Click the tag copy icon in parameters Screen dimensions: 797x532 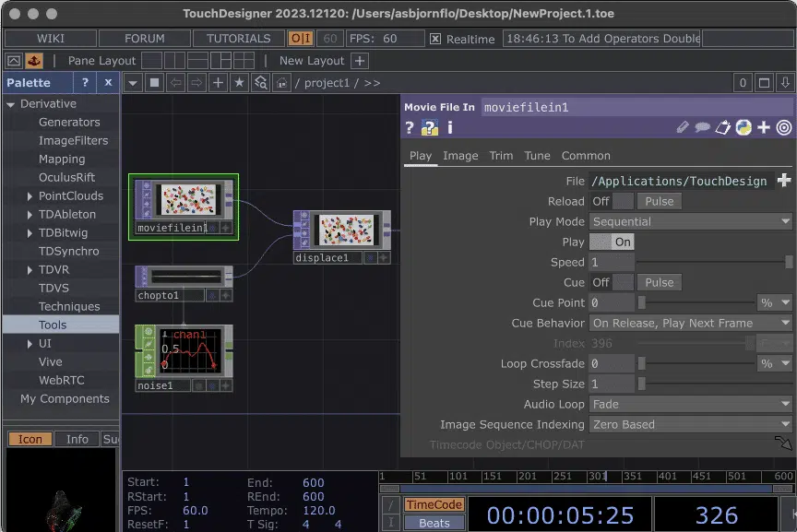pyautogui.click(x=723, y=127)
